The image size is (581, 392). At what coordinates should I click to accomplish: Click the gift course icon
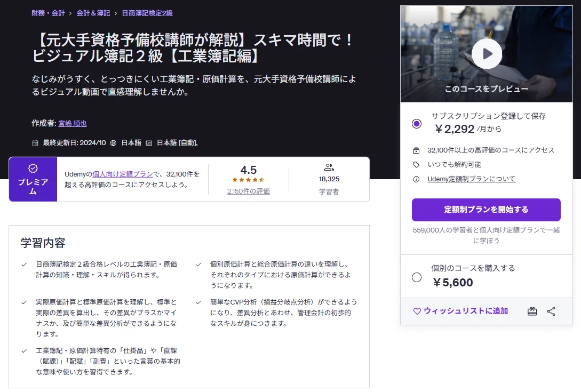click(x=532, y=311)
